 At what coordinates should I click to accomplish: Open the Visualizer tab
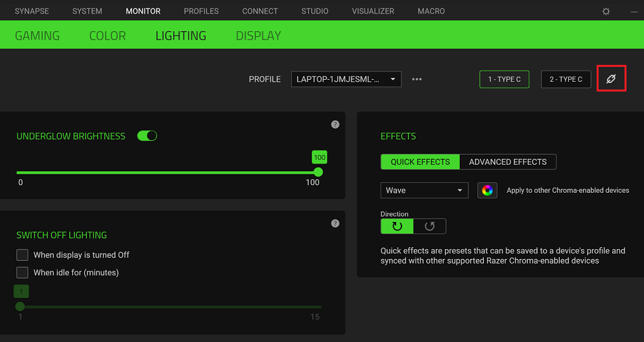tap(373, 11)
